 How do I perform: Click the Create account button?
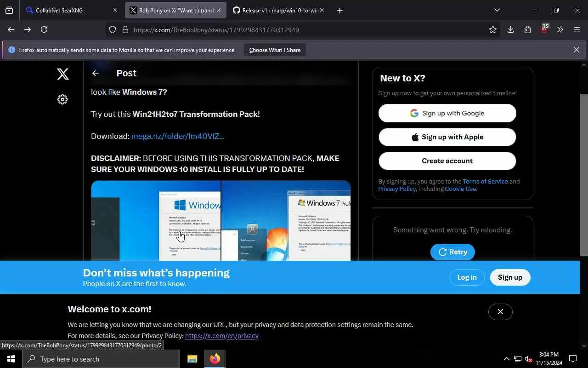pyautogui.click(x=447, y=161)
